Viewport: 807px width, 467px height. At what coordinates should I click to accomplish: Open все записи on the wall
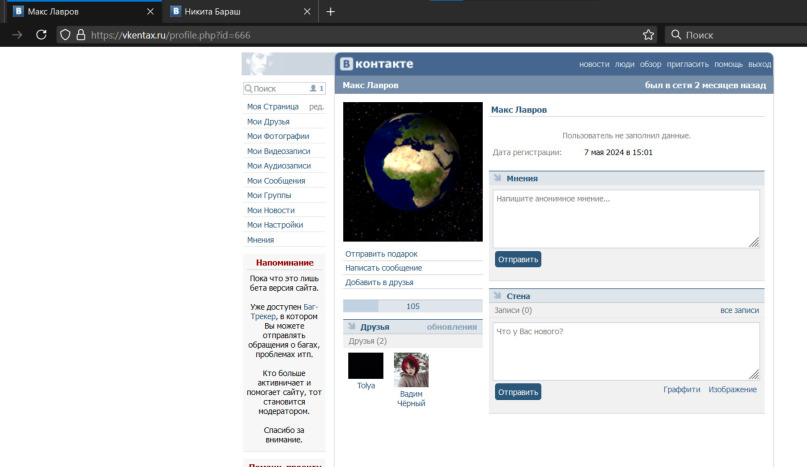coord(739,310)
